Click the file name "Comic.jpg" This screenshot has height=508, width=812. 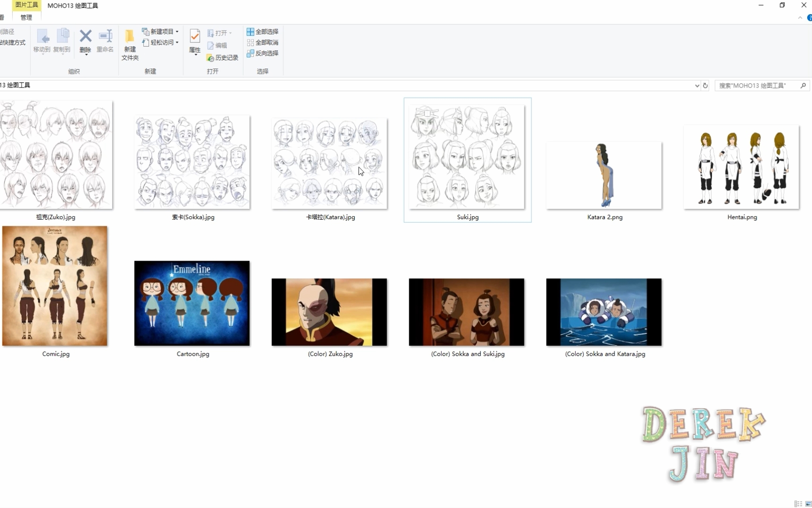pyautogui.click(x=56, y=354)
